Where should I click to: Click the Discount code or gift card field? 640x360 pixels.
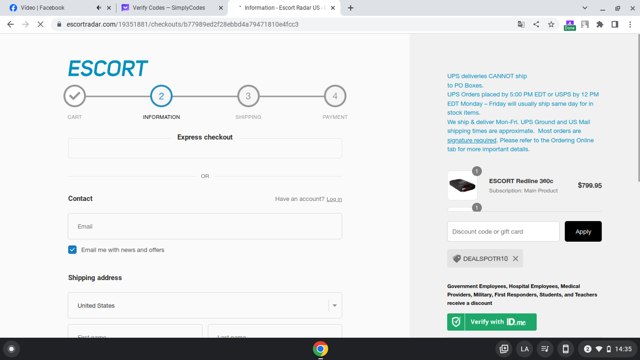pyautogui.click(x=503, y=231)
